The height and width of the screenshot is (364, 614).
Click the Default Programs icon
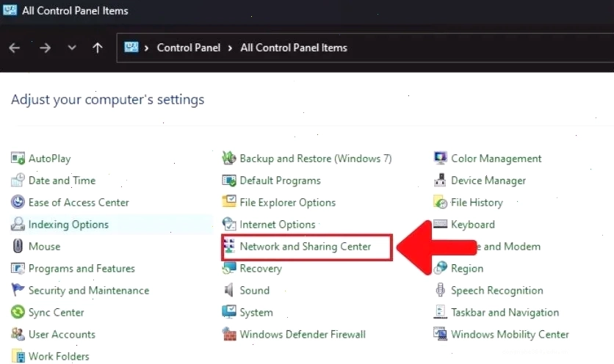pos(229,180)
